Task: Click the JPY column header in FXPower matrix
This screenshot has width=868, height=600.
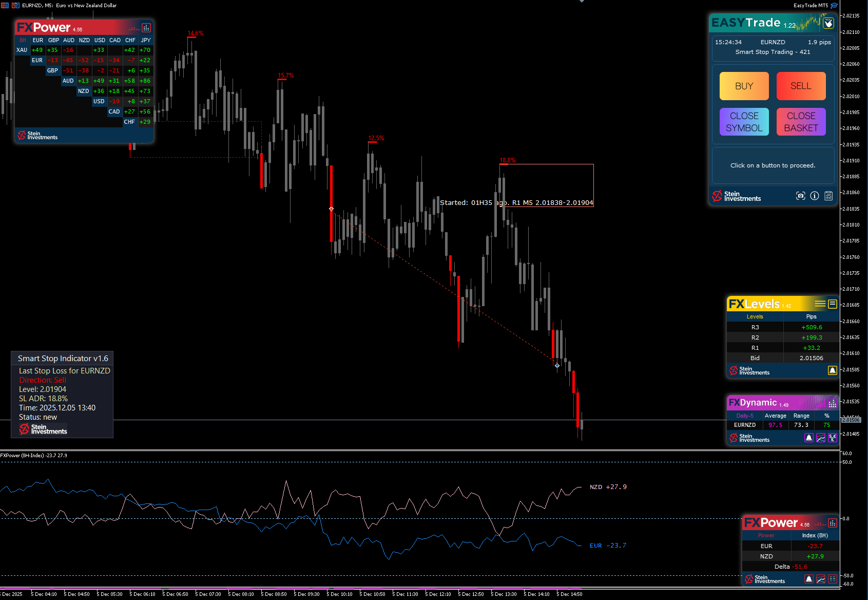Action: pyautogui.click(x=146, y=40)
